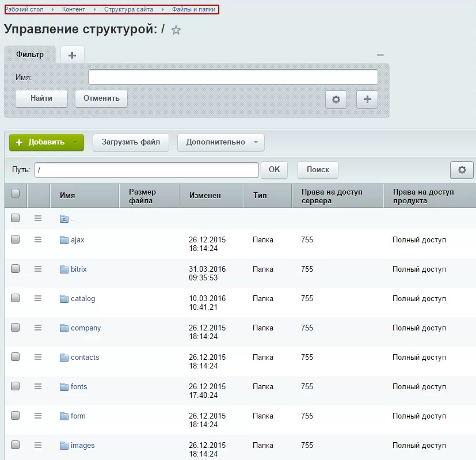Add new filter tab with plus

[73, 55]
